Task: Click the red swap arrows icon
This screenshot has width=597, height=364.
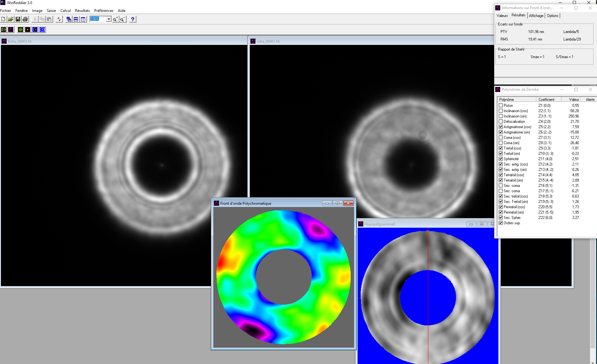Action: (59, 19)
